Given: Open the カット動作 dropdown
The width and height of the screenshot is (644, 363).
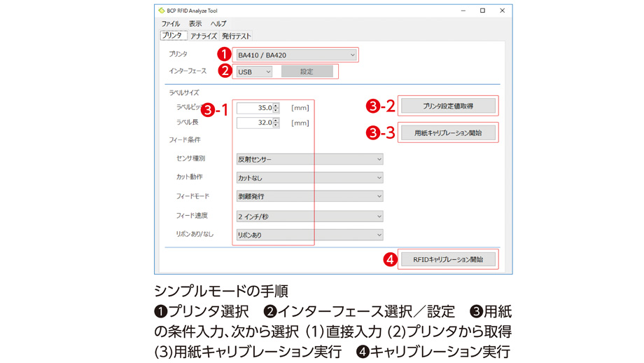Looking at the screenshot, I should pos(309,178).
